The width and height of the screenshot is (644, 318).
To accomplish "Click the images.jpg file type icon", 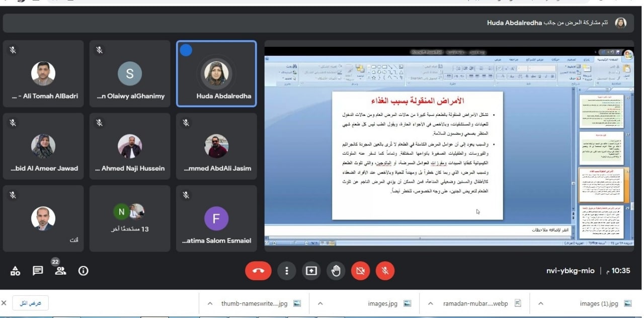I will coord(408,303).
